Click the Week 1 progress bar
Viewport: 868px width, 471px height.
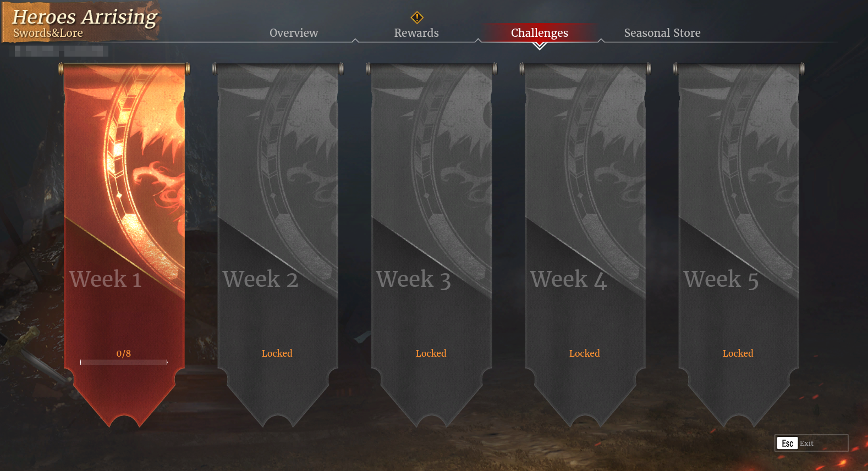coord(124,362)
